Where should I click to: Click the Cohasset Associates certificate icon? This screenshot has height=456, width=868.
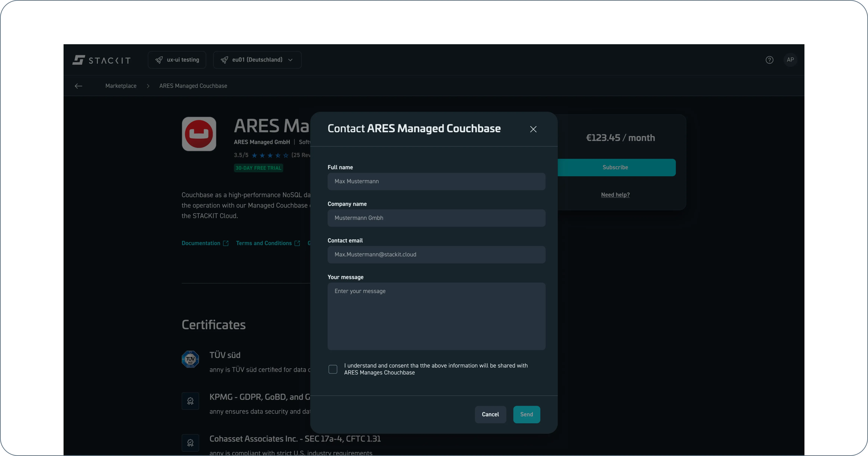tap(190, 443)
